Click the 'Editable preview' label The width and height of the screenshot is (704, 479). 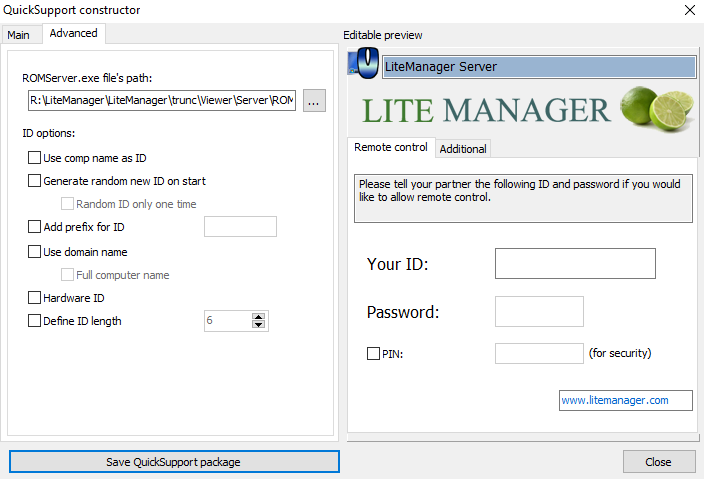coord(383,35)
